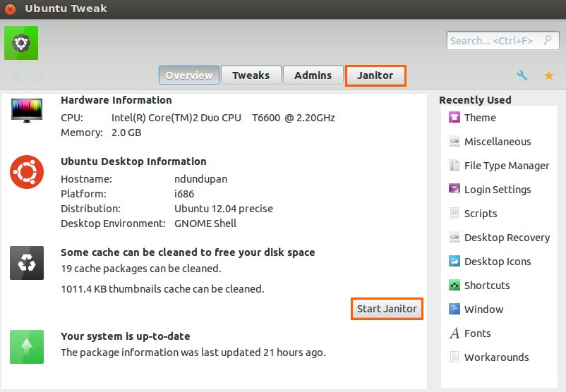Click the recycle cache cleaner icon
The height and width of the screenshot is (392, 566).
pyautogui.click(x=27, y=263)
